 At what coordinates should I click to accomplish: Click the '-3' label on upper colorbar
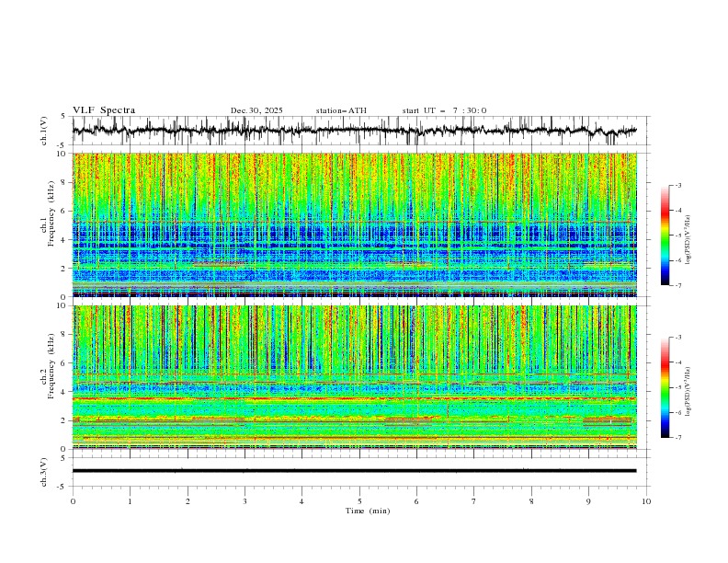click(x=678, y=186)
